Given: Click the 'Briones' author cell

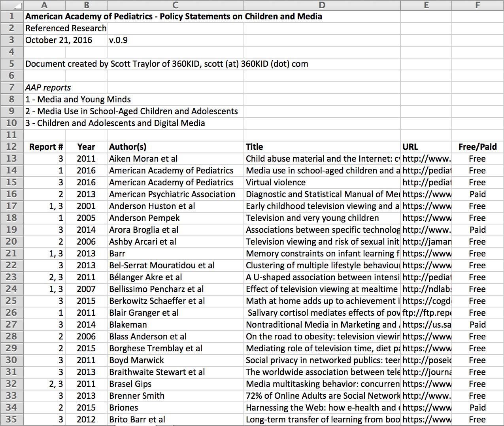Looking at the screenshot, I should click(x=176, y=407).
